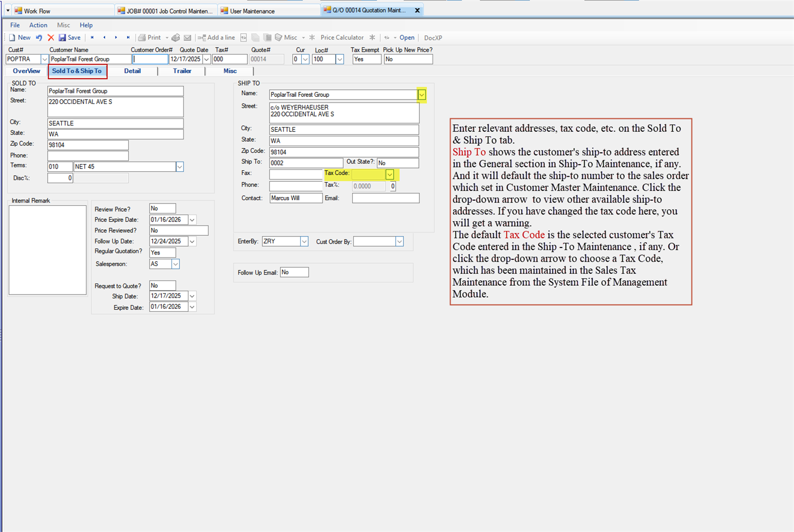Click the DocXP toolbar button
Screen dimensions: 794x532
433,38
